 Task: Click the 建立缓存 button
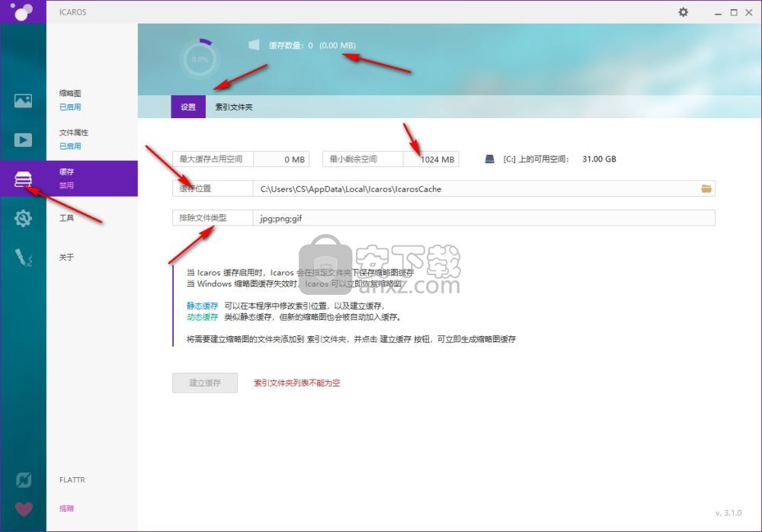[x=205, y=383]
